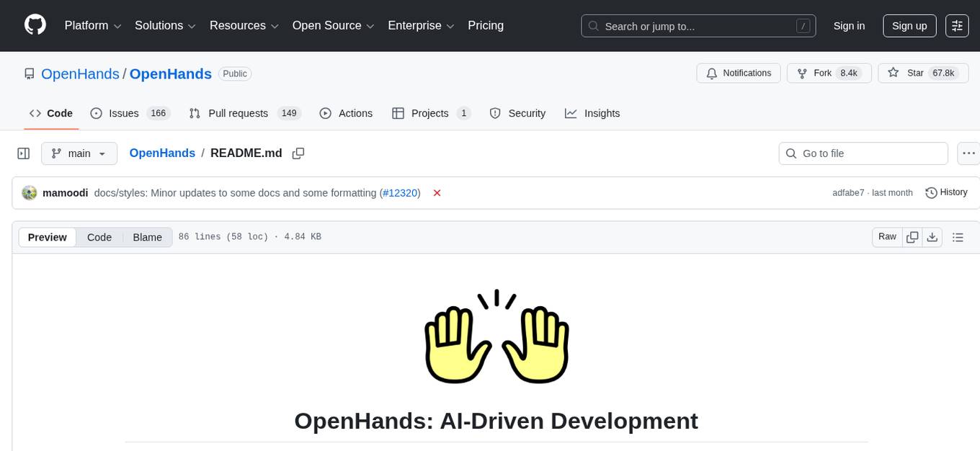The height and width of the screenshot is (451, 980).
Task: Click the GitHub logo
Action: tap(35, 25)
